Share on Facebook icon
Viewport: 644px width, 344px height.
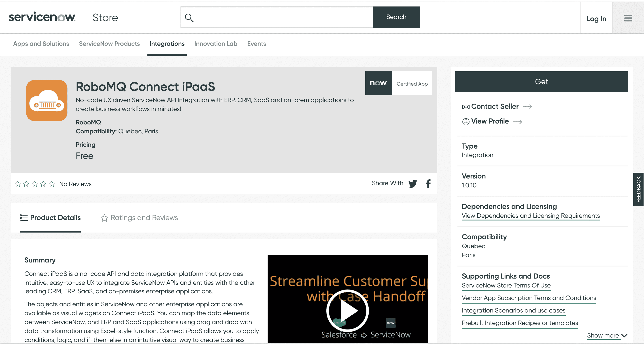pyautogui.click(x=428, y=183)
